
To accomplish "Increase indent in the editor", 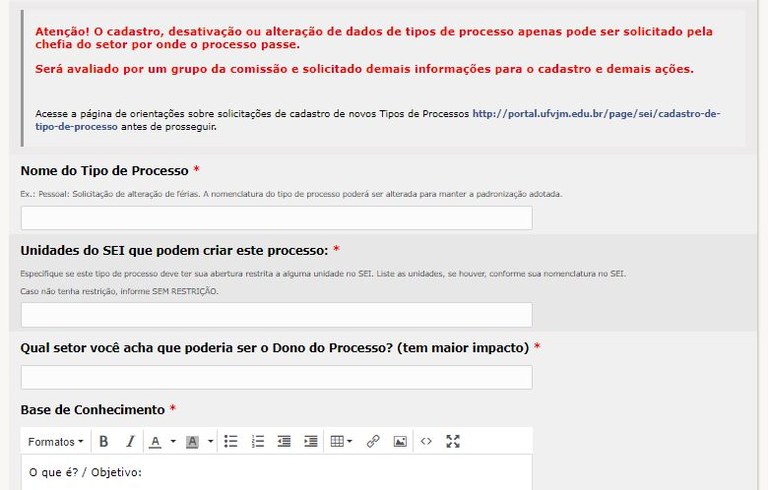I will (x=311, y=441).
